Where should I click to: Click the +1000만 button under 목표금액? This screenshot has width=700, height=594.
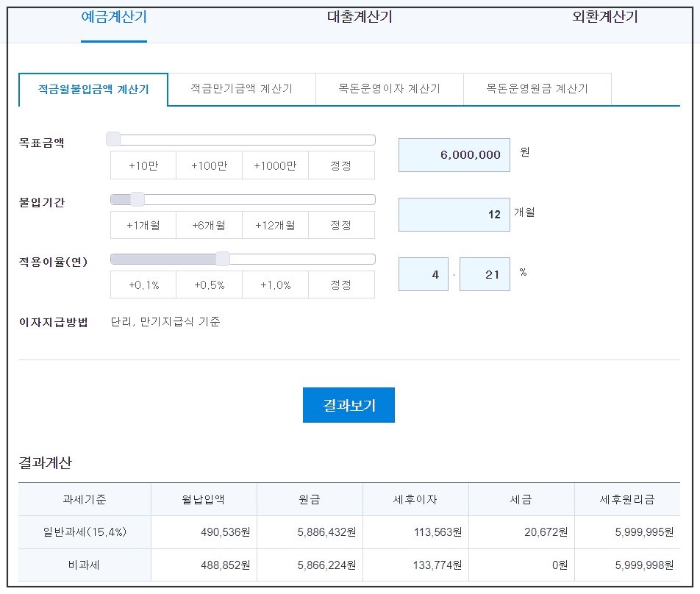275,165
